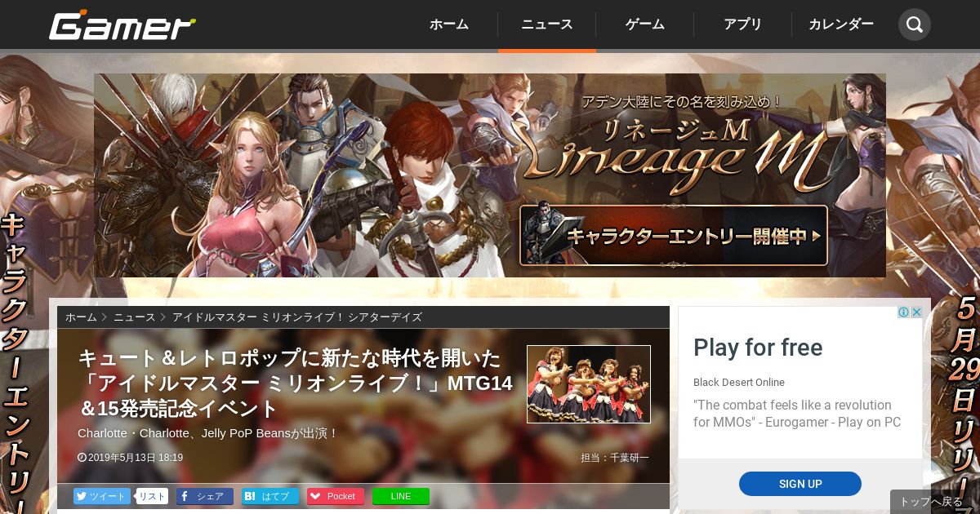This screenshot has width=980, height=514.
Task: Open the AdChoices info icon
Action: tap(904, 312)
